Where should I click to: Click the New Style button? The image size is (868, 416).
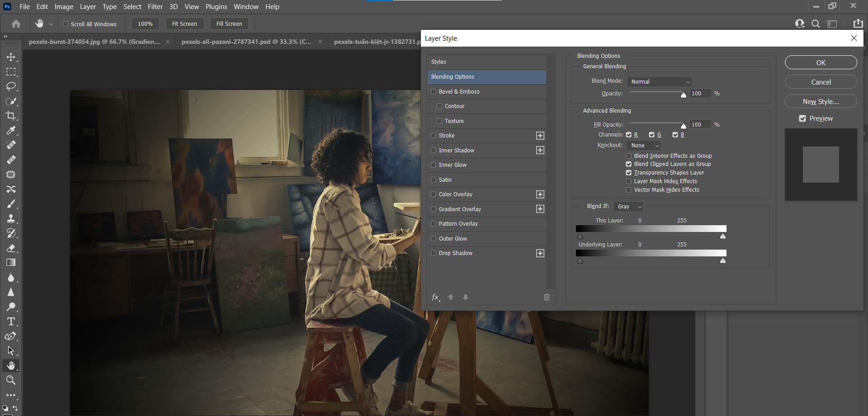[x=820, y=101]
